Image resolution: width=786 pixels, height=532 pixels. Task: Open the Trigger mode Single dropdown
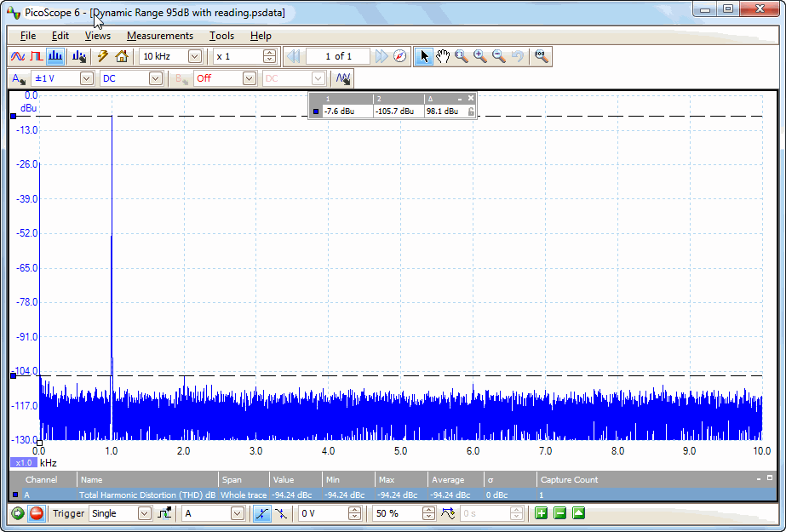144,513
